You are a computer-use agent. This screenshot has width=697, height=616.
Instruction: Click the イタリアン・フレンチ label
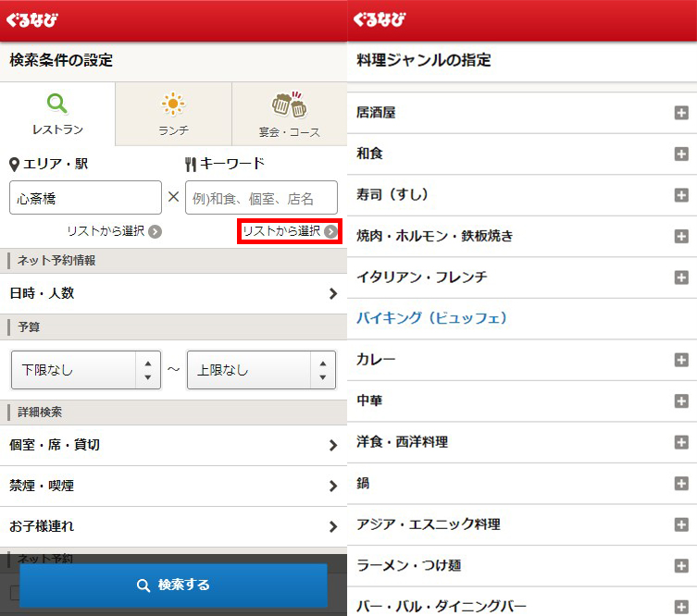tap(422, 277)
